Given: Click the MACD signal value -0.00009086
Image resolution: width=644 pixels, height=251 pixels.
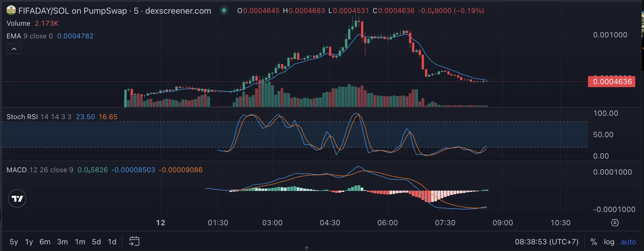Looking at the screenshot, I should coord(181,170).
